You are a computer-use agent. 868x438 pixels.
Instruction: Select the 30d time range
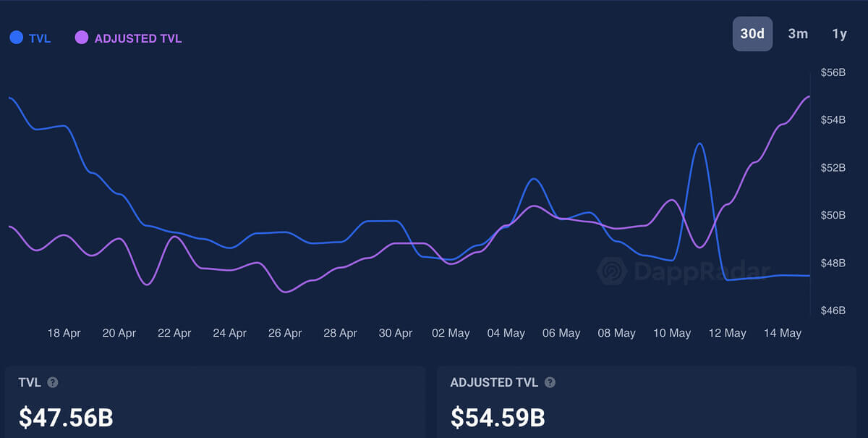752,34
